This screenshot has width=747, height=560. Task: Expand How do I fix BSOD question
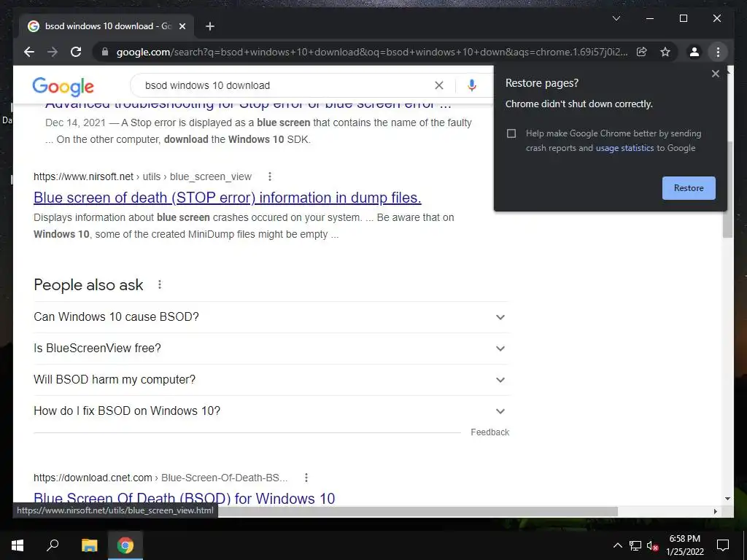point(271,411)
